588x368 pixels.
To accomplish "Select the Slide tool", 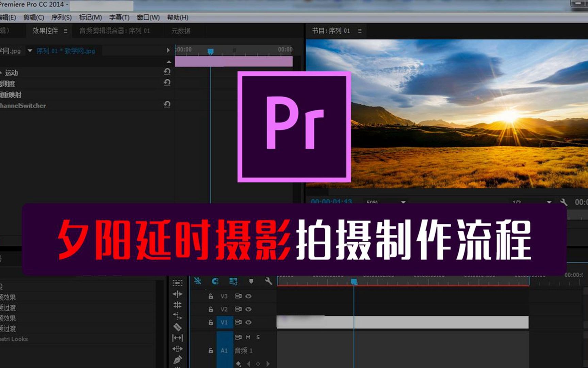I will tap(177, 349).
